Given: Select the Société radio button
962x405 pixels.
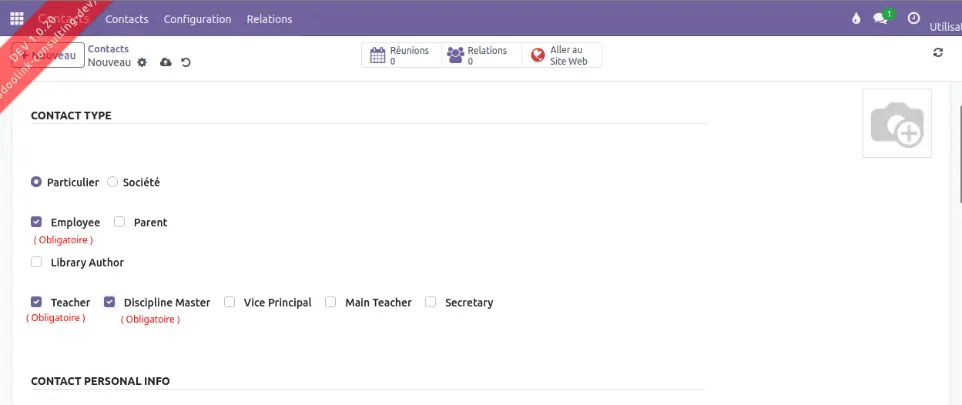Looking at the screenshot, I should [113, 182].
